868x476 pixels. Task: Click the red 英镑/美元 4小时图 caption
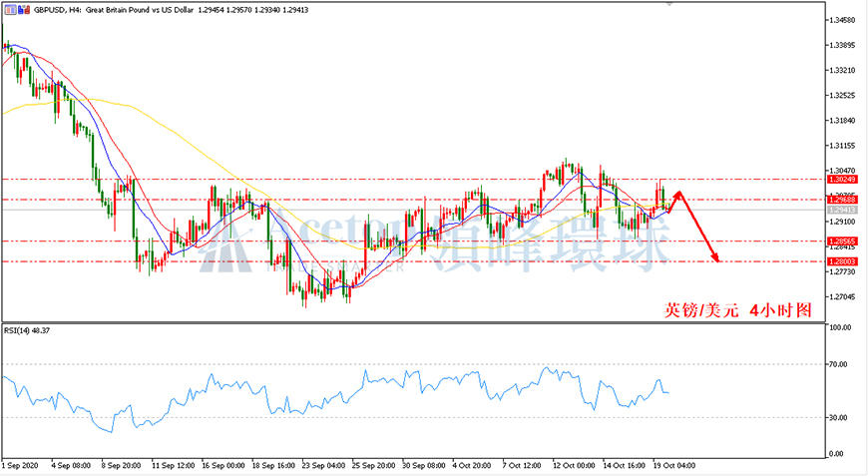tap(738, 310)
